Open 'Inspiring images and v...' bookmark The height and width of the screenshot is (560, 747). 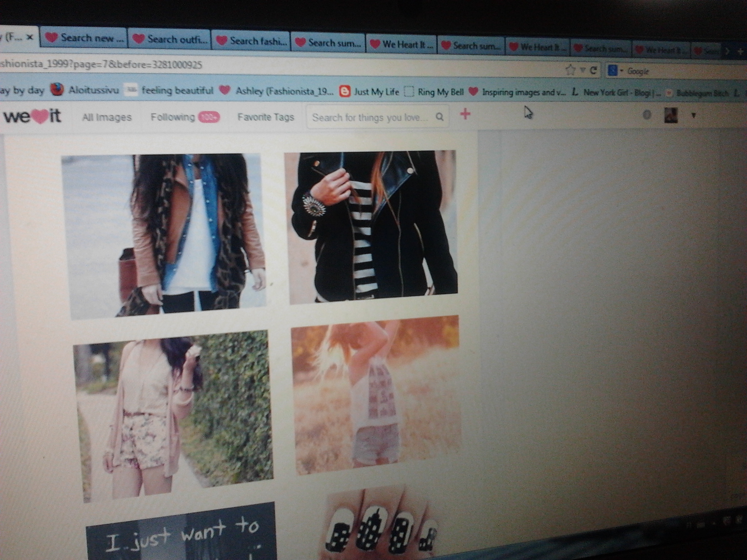517,93
